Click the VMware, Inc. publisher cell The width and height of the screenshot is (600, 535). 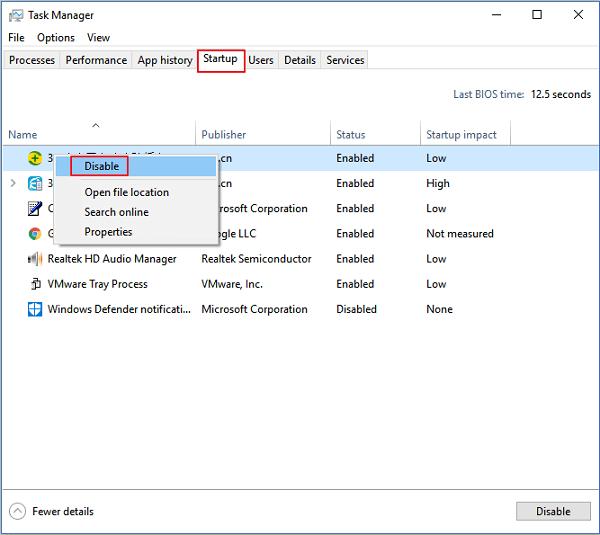pyautogui.click(x=232, y=284)
